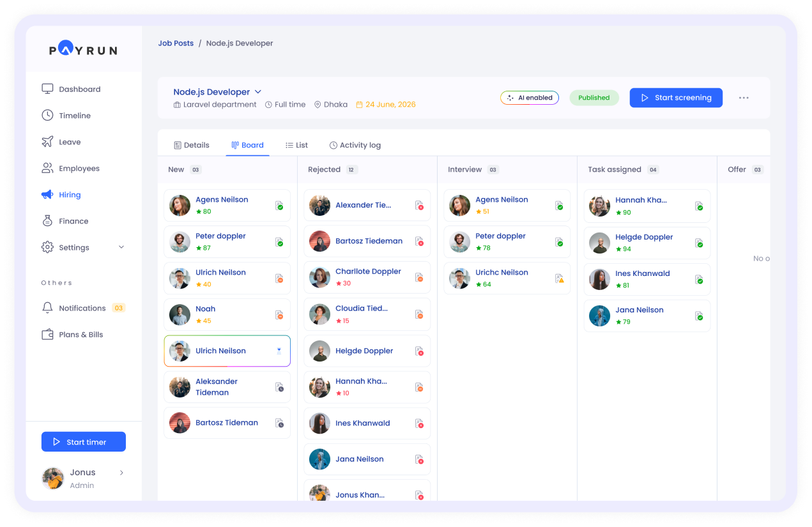The width and height of the screenshot is (812, 527).
Task: Toggle the AI enabled badge
Action: (529, 98)
